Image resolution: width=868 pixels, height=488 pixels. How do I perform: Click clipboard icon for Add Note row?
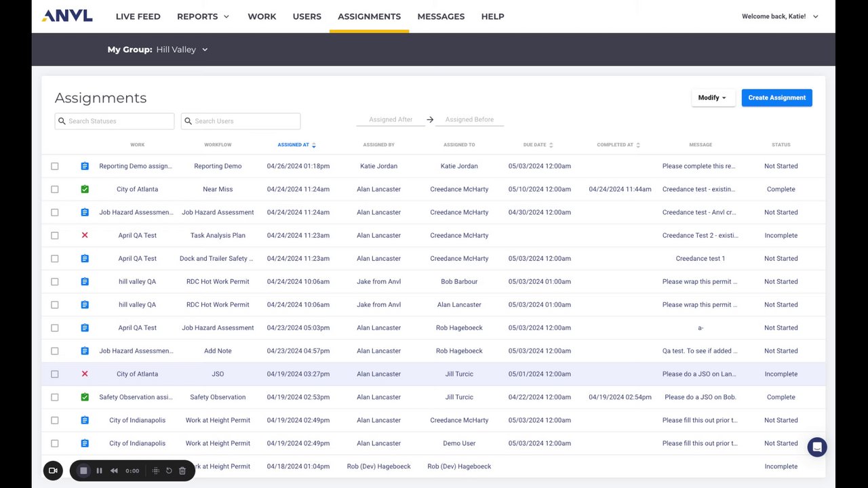[x=85, y=351]
